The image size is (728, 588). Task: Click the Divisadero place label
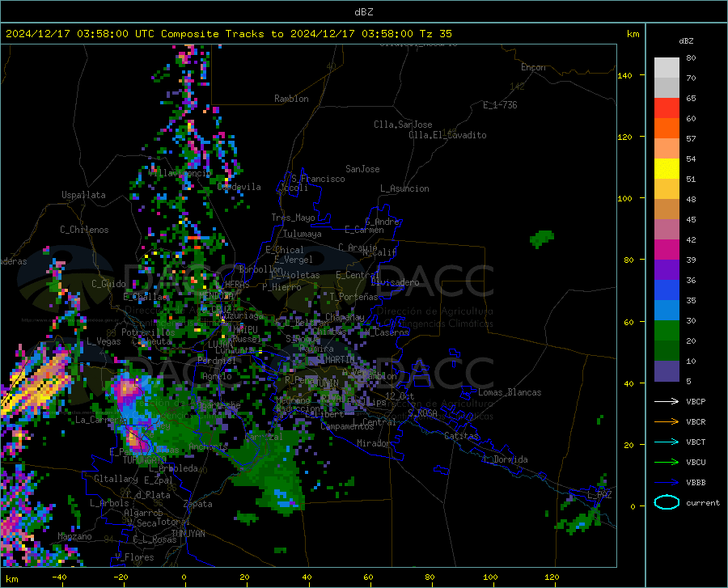point(395,282)
